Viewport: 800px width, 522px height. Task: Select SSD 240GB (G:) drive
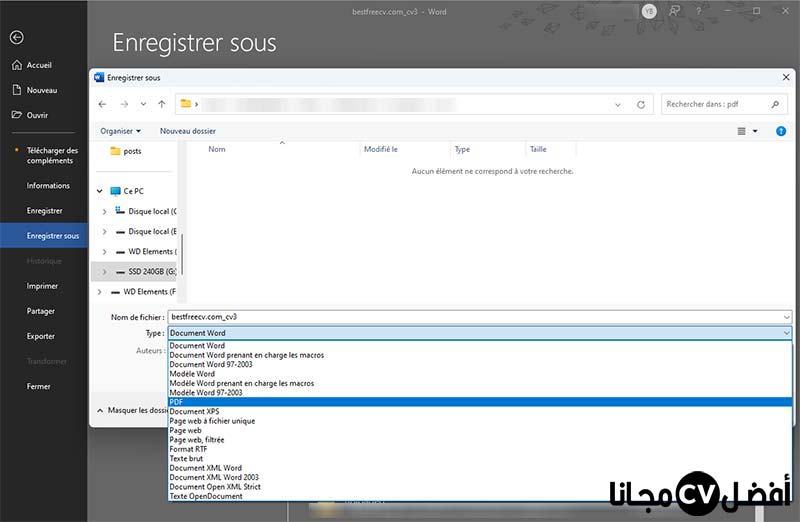pyautogui.click(x=146, y=271)
